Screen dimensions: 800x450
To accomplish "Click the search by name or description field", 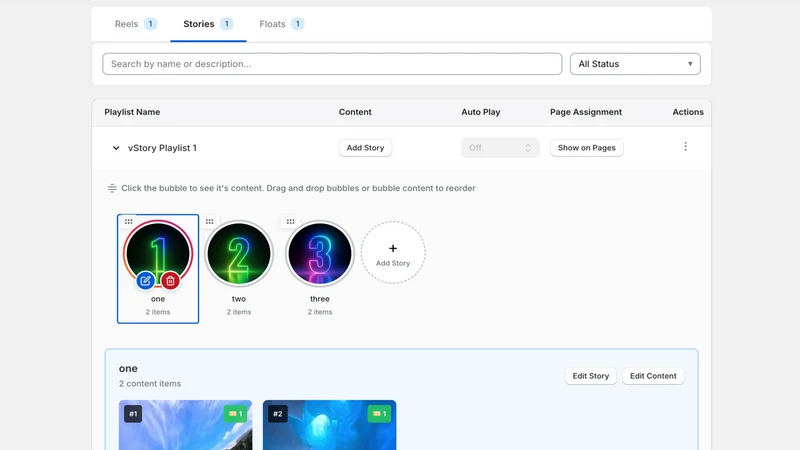I will [332, 64].
